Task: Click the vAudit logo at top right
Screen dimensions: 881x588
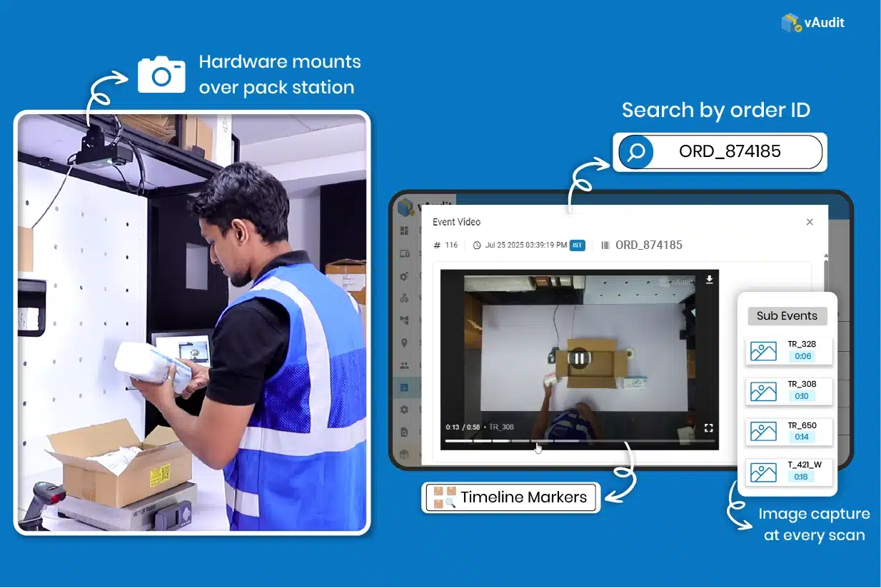Action: [x=813, y=22]
